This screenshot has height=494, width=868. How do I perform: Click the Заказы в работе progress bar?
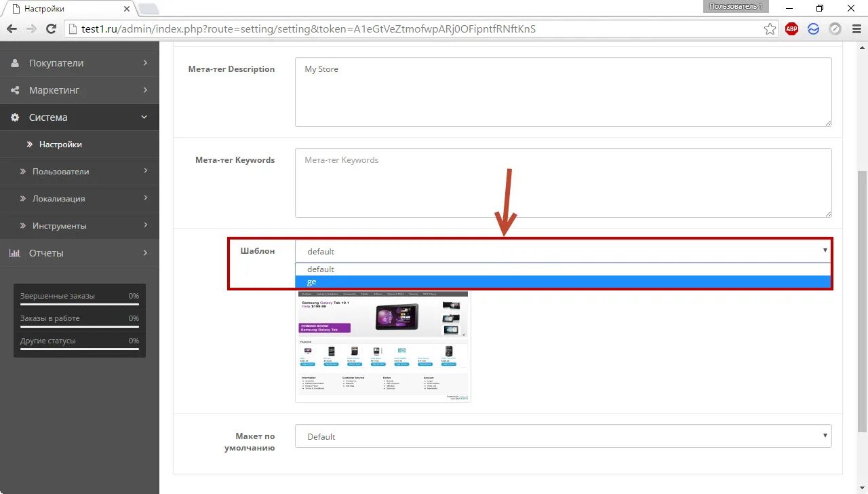(79, 327)
